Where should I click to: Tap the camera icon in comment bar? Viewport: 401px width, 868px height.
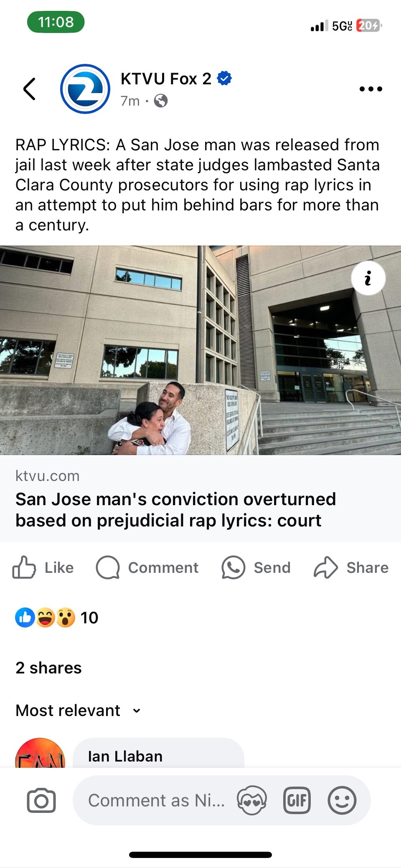pyautogui.click(x=41, y=800)
